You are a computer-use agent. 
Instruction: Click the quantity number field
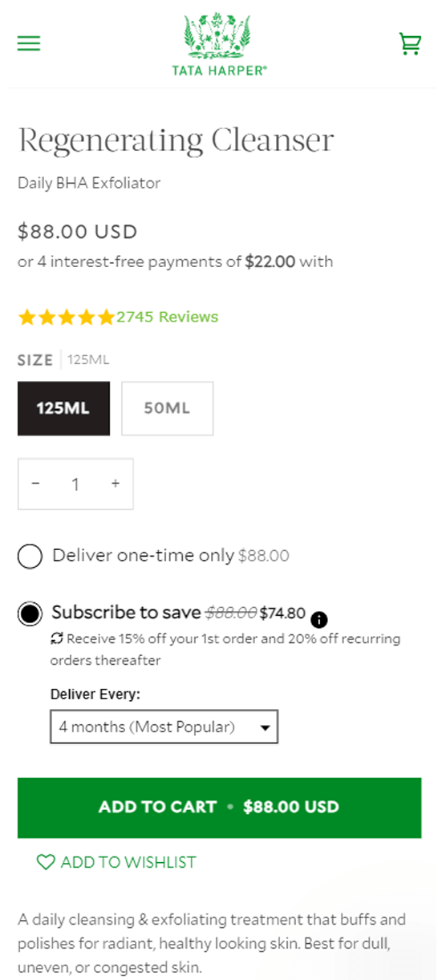click(75, 484)
